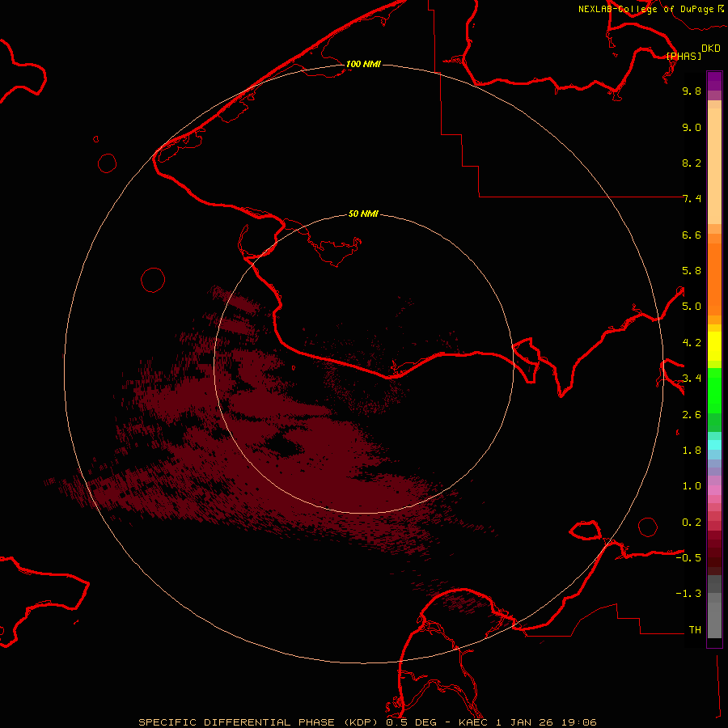Screen dimensions: 728x728
Task: Click the 4.2 scale value
Action: coord(692,343)
